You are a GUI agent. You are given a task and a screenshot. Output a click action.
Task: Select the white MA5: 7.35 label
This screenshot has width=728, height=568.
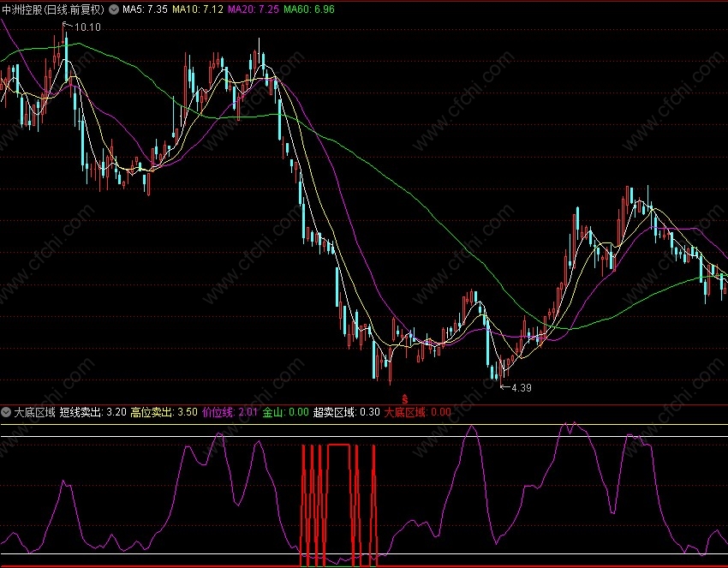(145, 9)
